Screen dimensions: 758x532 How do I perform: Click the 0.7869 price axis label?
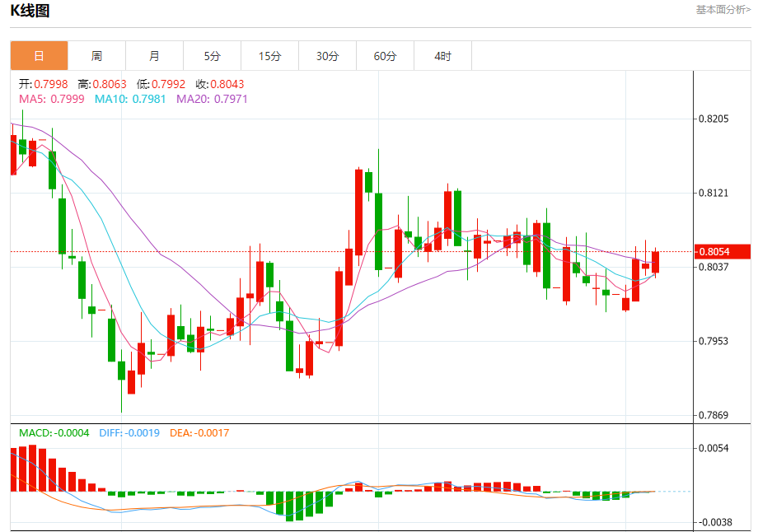[x=714, y=415]
